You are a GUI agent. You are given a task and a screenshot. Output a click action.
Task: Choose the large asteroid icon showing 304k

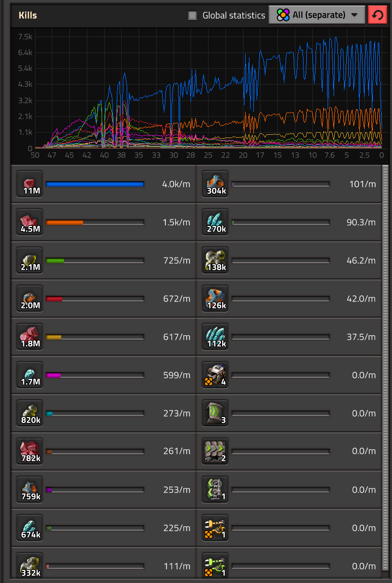click(216, 184)
